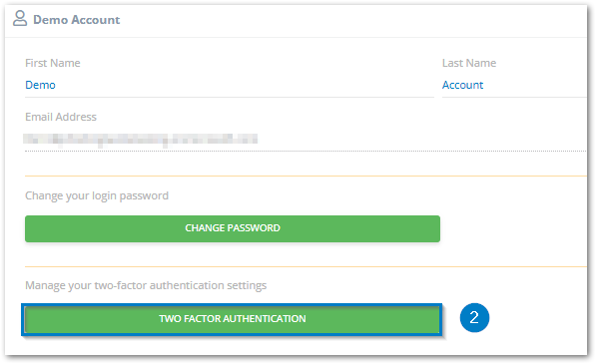Click the orange divider above password section
596x364 pixels.
(305, 176)
